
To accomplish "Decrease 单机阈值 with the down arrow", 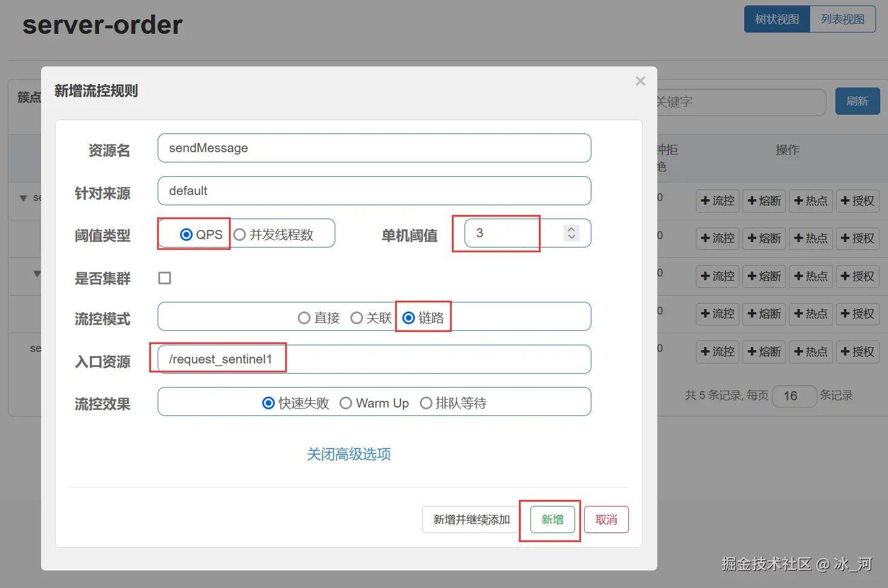I will 571,237.
